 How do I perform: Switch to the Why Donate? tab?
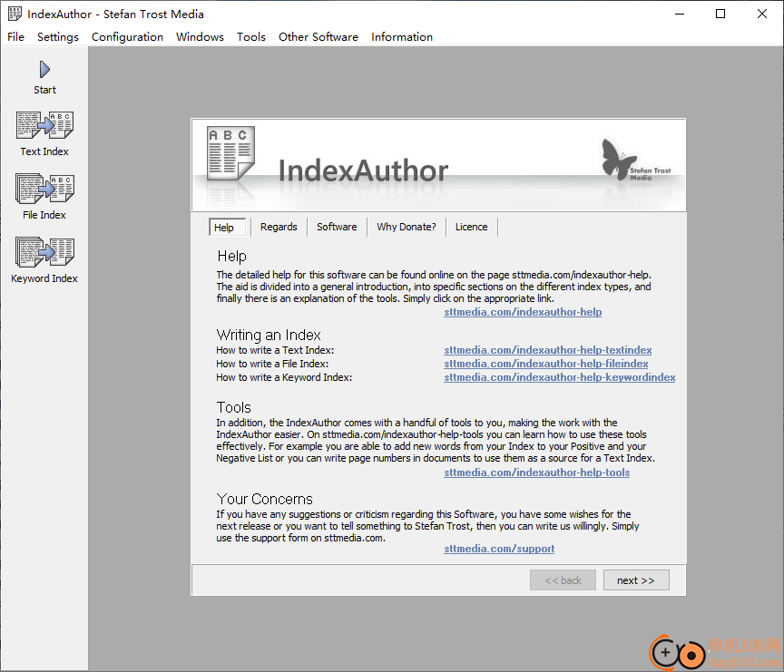pyautogui.click(x=406, y=227)
